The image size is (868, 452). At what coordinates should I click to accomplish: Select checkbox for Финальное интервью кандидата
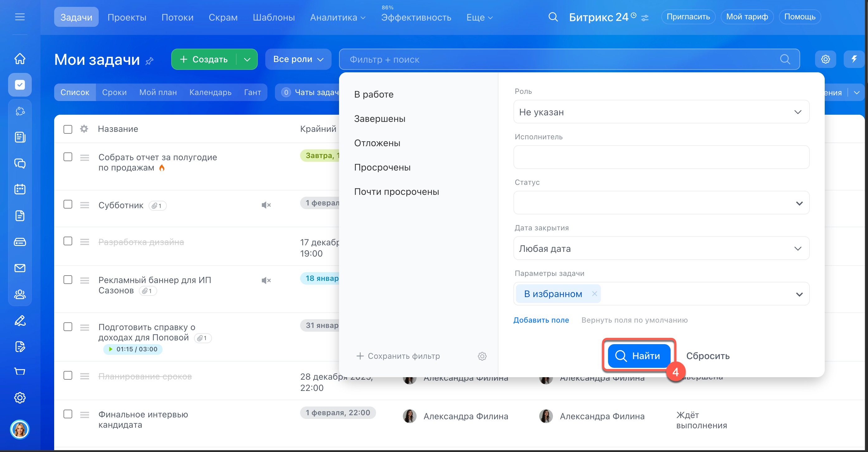tap(68, 414)
